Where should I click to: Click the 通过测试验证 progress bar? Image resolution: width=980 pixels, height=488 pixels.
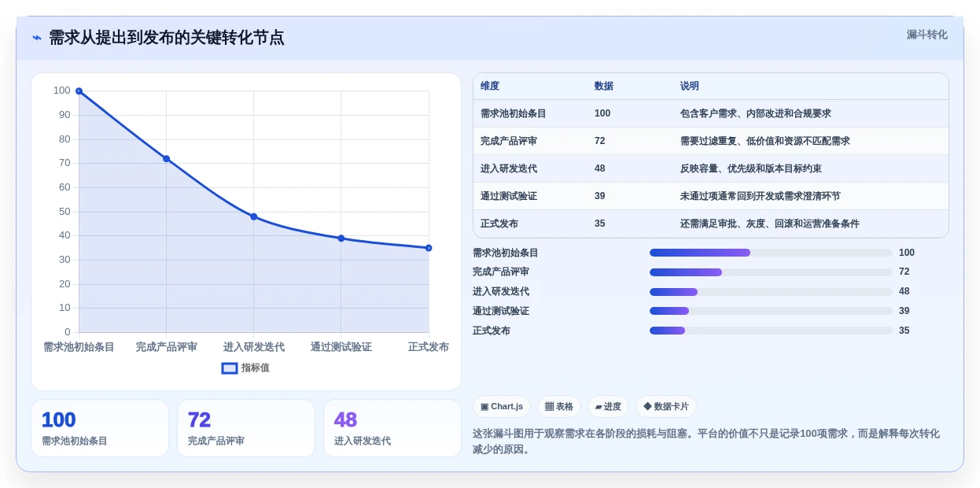(x=771, y=311)
